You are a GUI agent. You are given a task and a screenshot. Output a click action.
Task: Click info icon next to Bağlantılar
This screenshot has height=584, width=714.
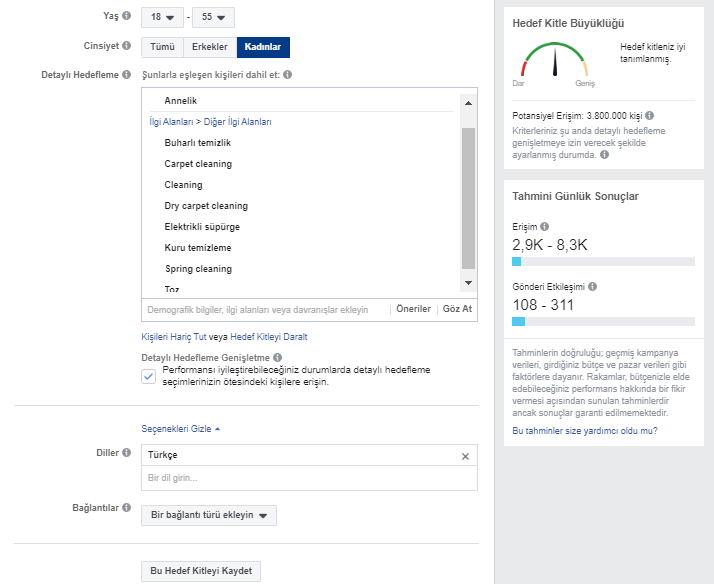[x=127, y=508]
